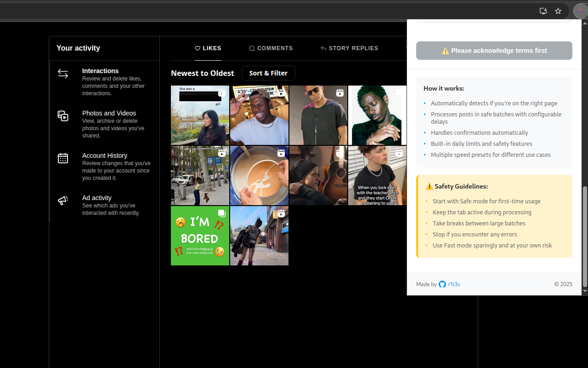This screenshot has width=588, height=368.
Task: Open the Story Replies tab
Action: tap(349, 48)
